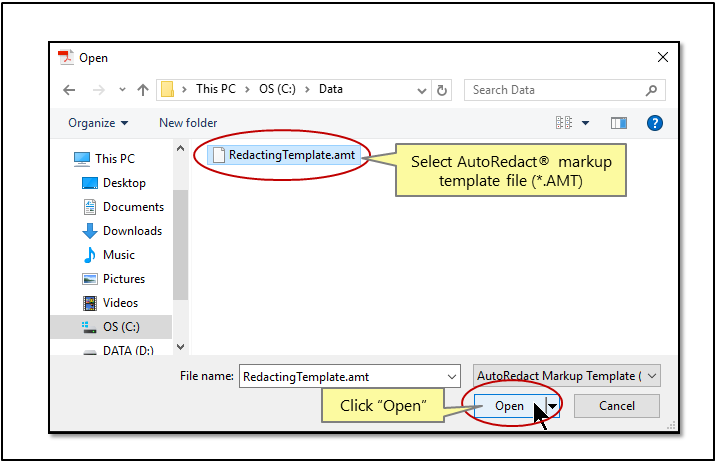Click the Desktop icon in sidebar

(90, 183)
